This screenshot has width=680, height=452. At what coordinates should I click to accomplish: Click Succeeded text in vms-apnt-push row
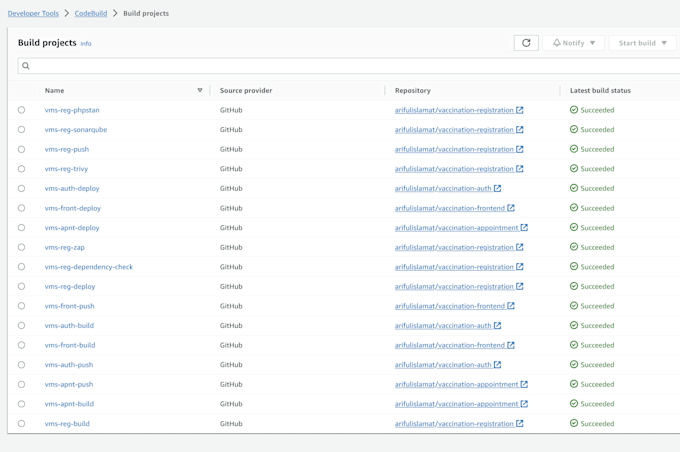597,384
